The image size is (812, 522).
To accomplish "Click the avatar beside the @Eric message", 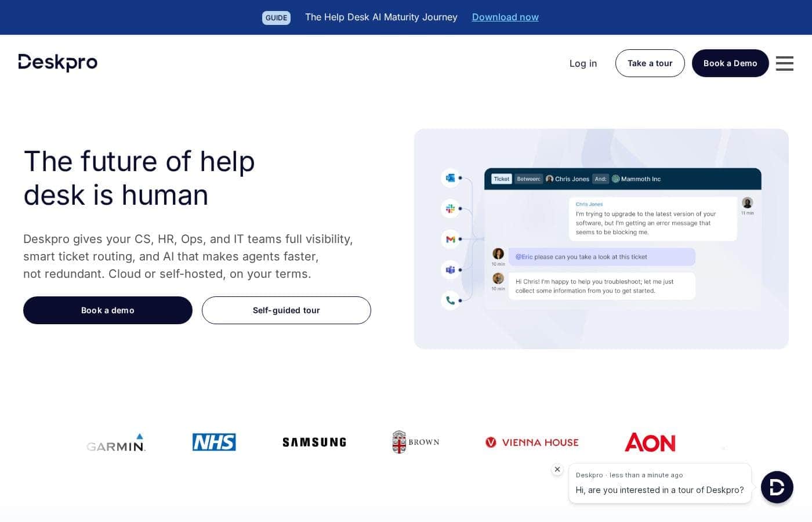I will point(498,253).
